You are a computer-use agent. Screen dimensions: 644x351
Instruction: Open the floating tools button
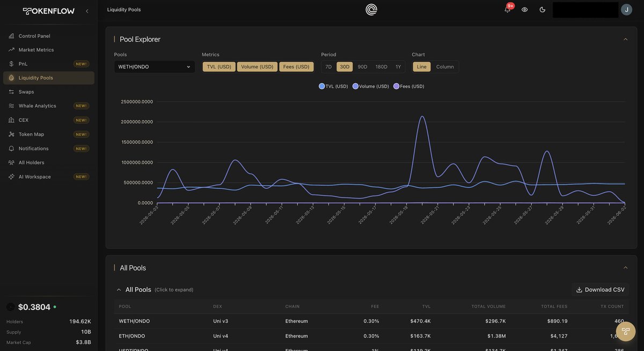(626, 331)
